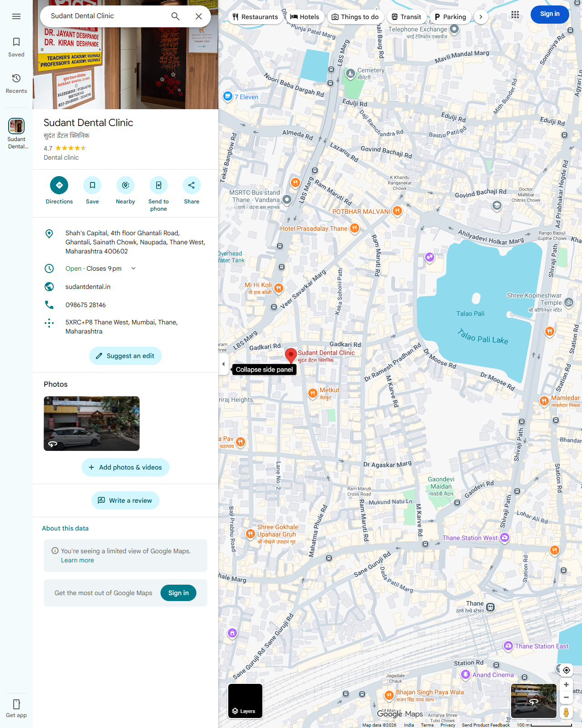Viewport: 582px width, 728px height.
Task: Share this place
Action: click(x=191, y=191)
